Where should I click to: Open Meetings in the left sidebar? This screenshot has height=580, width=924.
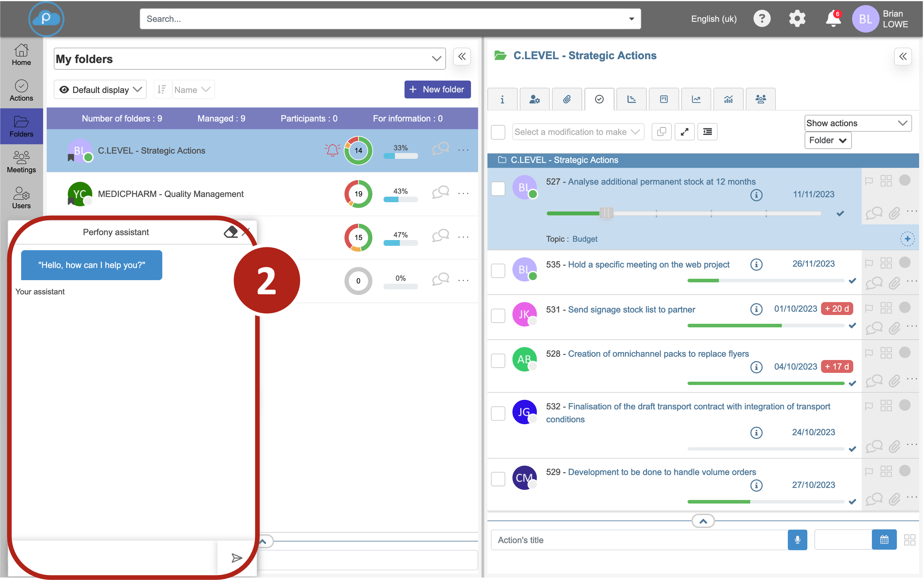[21, 162]
